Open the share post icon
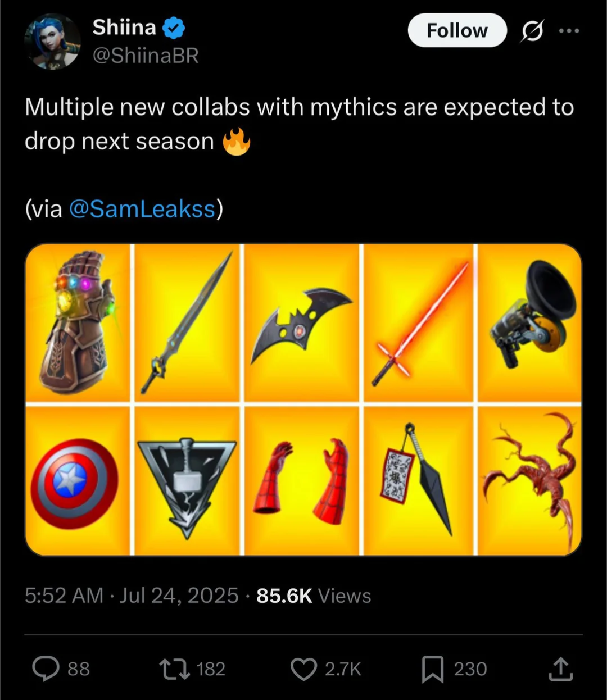 pos(560,669)
